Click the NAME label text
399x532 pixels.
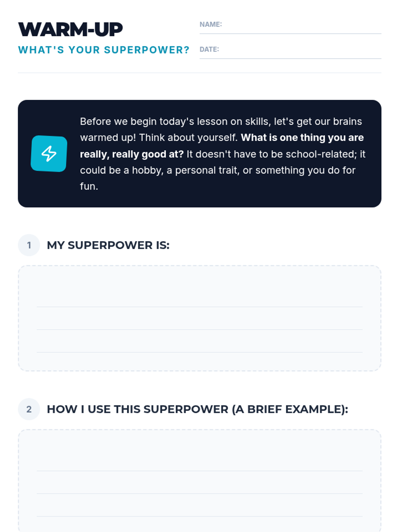(x=210, y=24)
